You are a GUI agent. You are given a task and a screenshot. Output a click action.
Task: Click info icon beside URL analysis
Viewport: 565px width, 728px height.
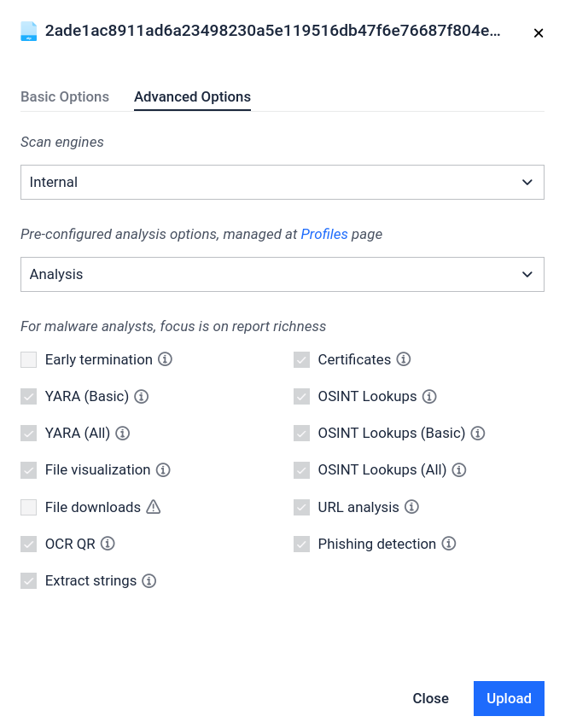coord(411,507)
